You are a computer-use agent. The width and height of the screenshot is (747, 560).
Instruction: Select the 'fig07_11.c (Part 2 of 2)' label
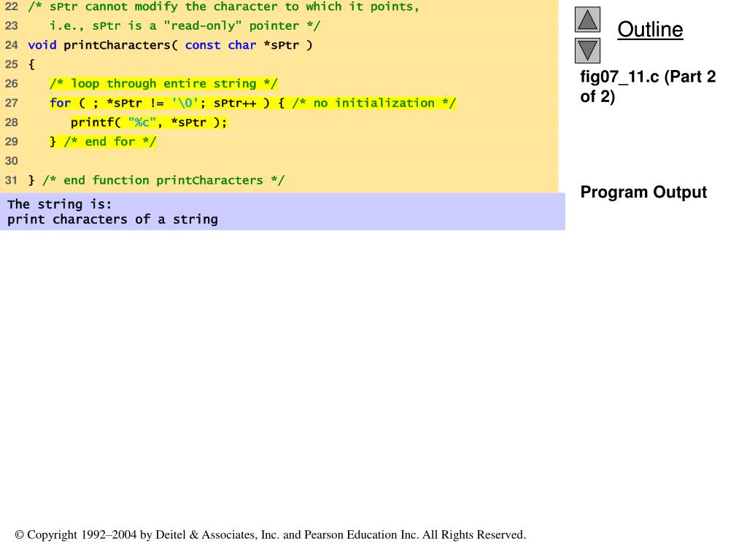click(648, 86)
